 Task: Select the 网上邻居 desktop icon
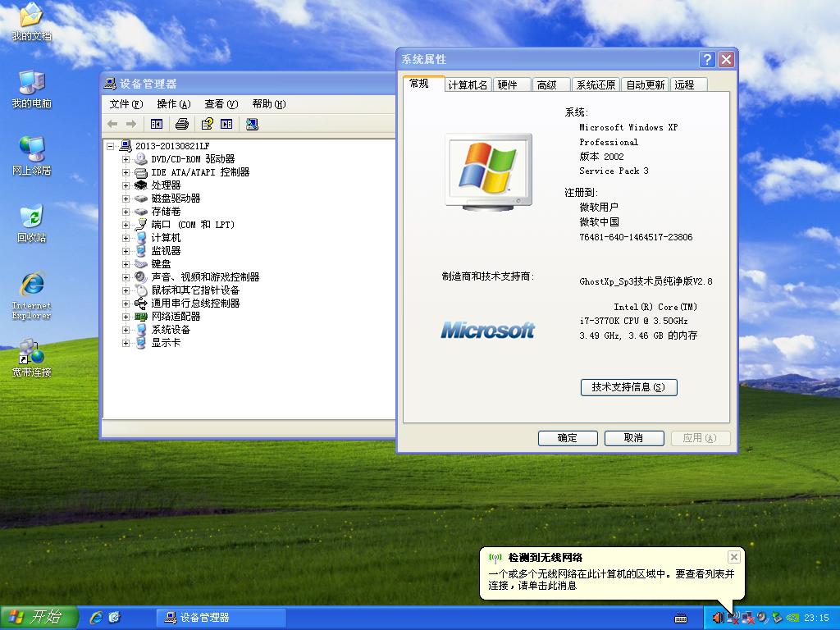click(x=32, y=157)
